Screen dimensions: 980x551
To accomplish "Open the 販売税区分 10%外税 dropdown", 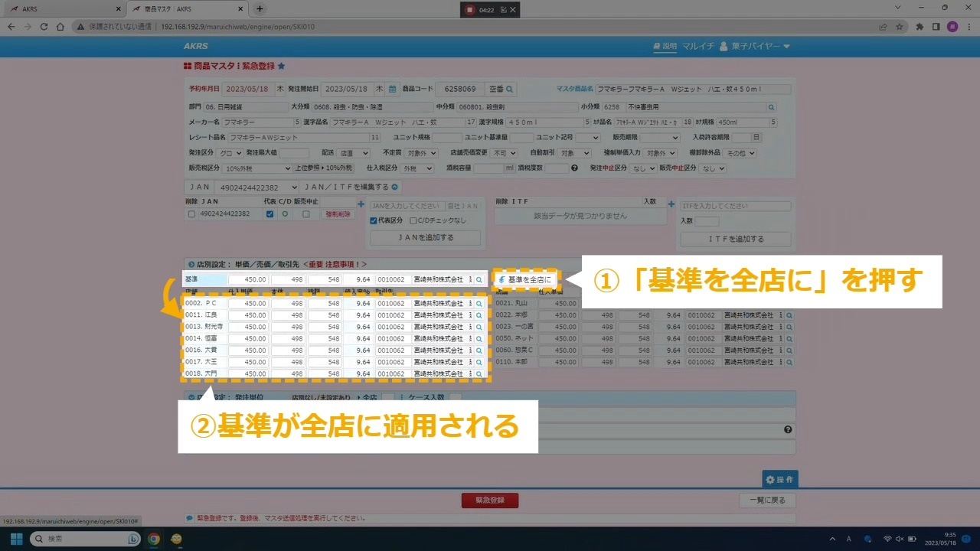I will click(x=257, y=168).
